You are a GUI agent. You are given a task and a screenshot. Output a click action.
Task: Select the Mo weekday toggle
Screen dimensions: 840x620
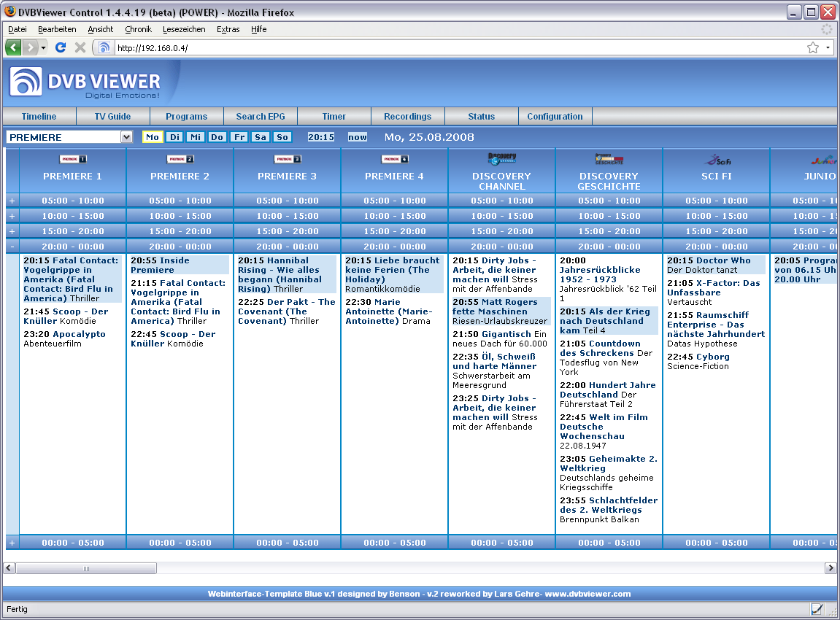[153, 137]
